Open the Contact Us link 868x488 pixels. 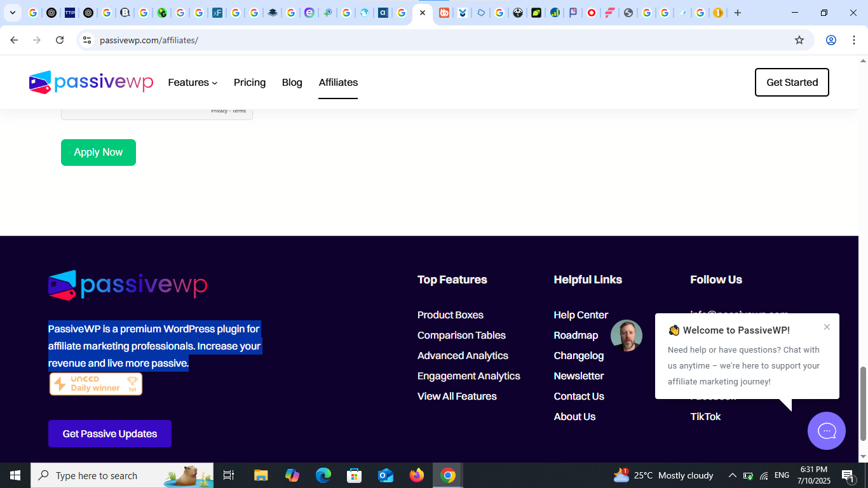point(579,396)
